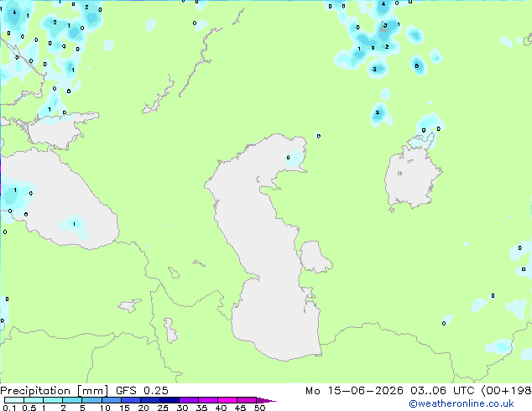Click the rain cell labeled 4 in the top-left corner
The image size is (532, 411).
14,13
